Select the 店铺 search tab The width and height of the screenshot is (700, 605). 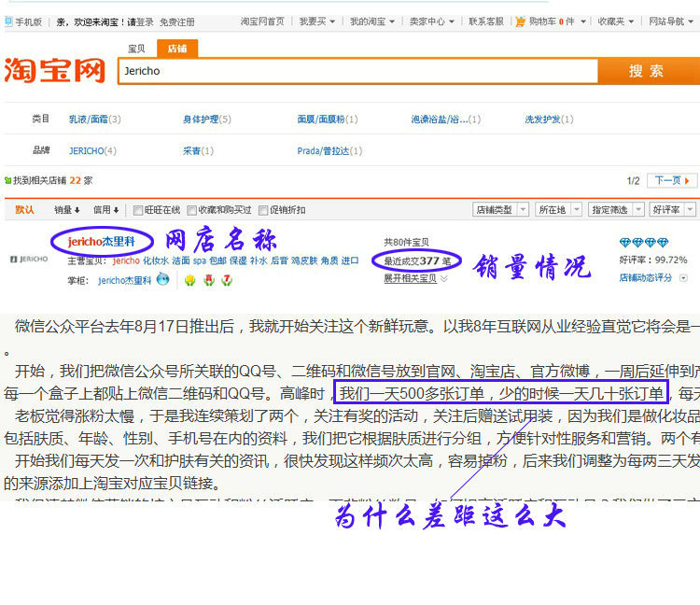pyautogui.click(x=177, y=49)
